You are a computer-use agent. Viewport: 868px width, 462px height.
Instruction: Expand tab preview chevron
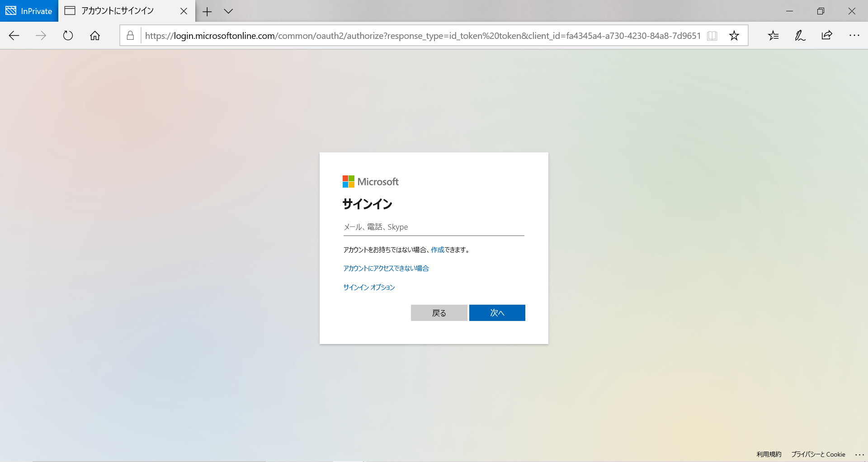pyautogui.click(x=228, y=11)
